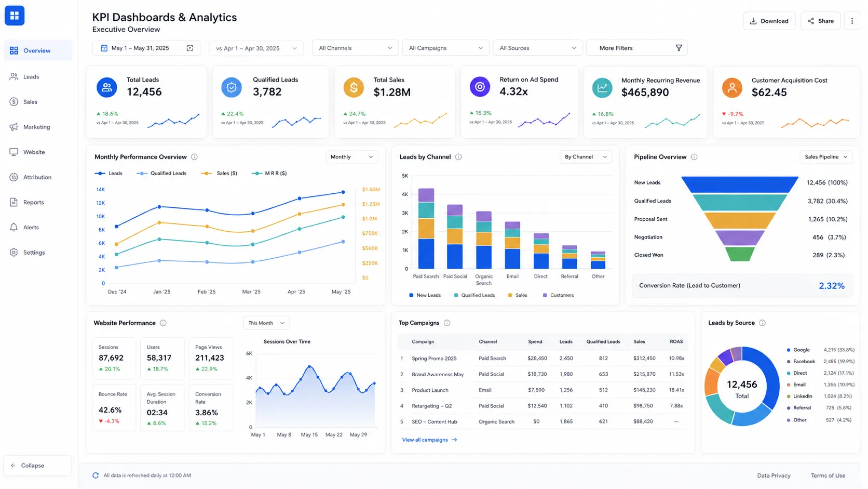Open the three-dot more options menu
868x489 pixels.
pyautogui.click(x=852, y=21)
